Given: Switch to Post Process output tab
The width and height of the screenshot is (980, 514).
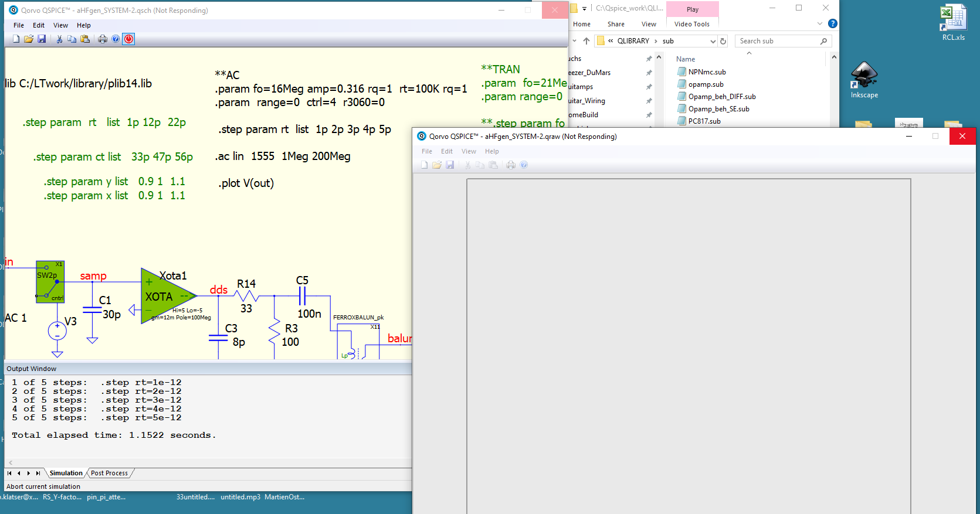Looking at the screenshot, I should pyautogui.click(x=109, y=473).
